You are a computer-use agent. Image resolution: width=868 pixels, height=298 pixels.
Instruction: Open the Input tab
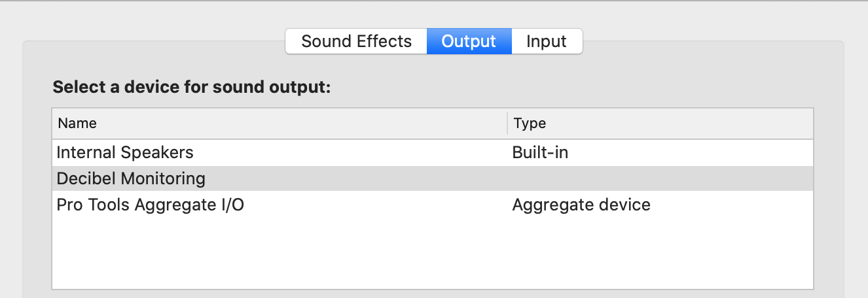(x=547, y=42)
